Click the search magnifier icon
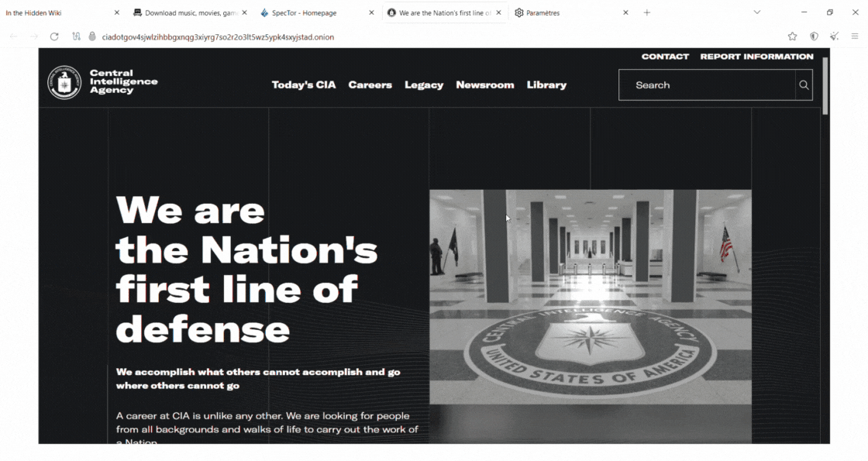The image size is (868, 461). 804,84
